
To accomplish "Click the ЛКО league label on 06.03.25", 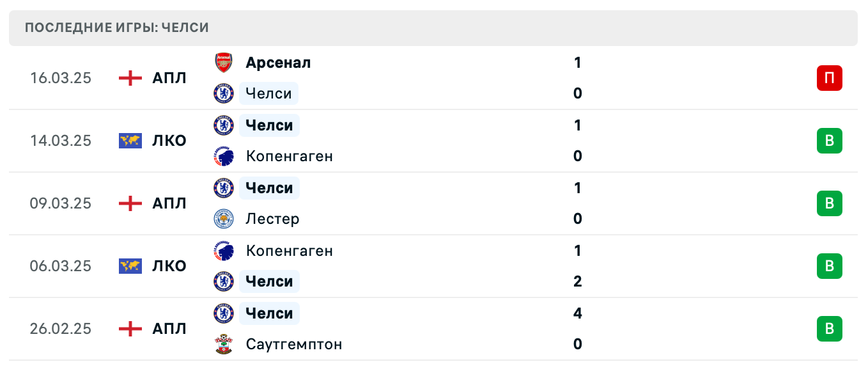I will tap(169, 266).
